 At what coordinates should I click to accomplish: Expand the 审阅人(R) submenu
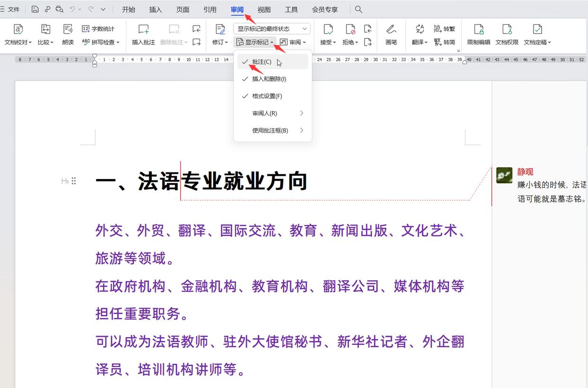(273, 113)
